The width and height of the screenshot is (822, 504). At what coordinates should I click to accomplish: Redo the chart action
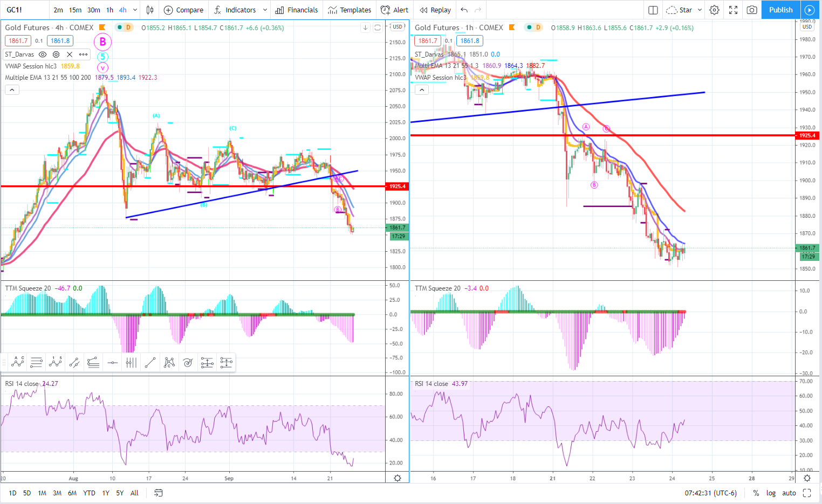(478, 10)
